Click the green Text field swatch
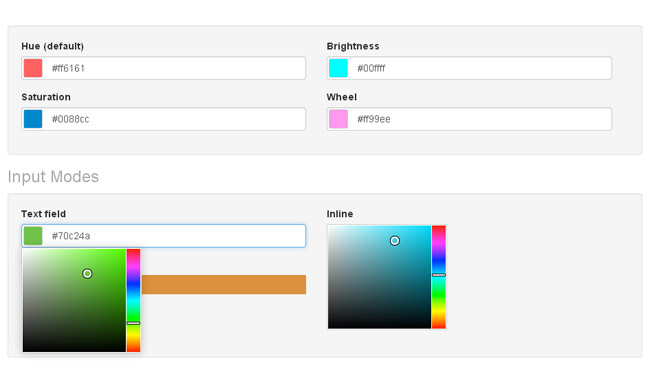 33,236
